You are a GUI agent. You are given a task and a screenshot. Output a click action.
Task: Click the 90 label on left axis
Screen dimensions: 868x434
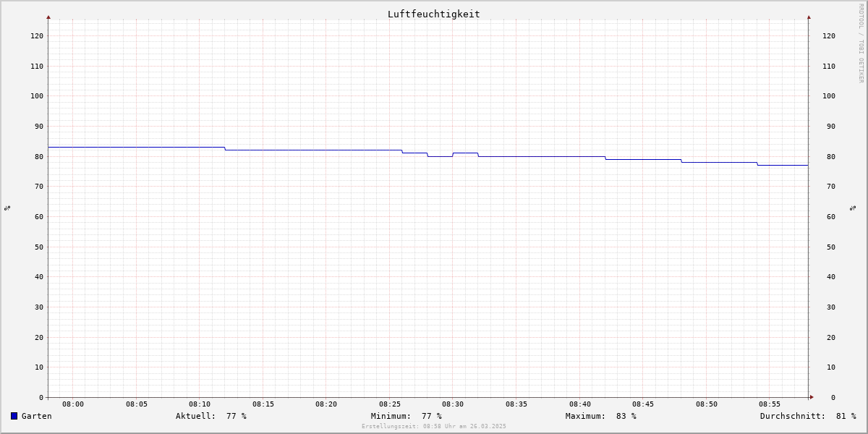[39, 126]
